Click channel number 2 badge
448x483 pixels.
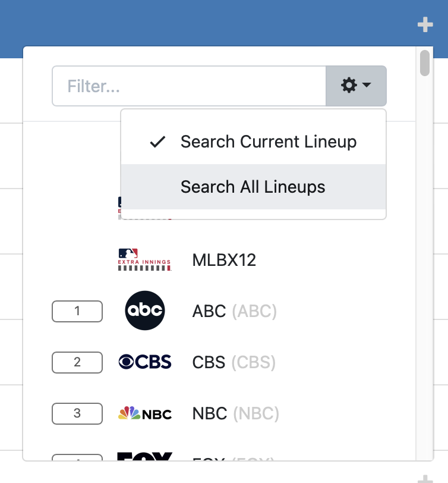(x=77, y=362)
